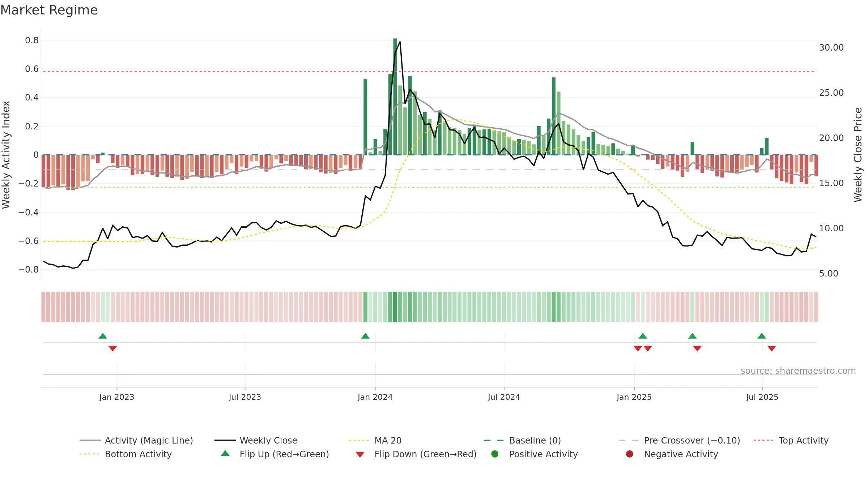Viewport: 868px width, 488px height.
Task: Click the source: sharemaestro.com text
Action: 798,371
